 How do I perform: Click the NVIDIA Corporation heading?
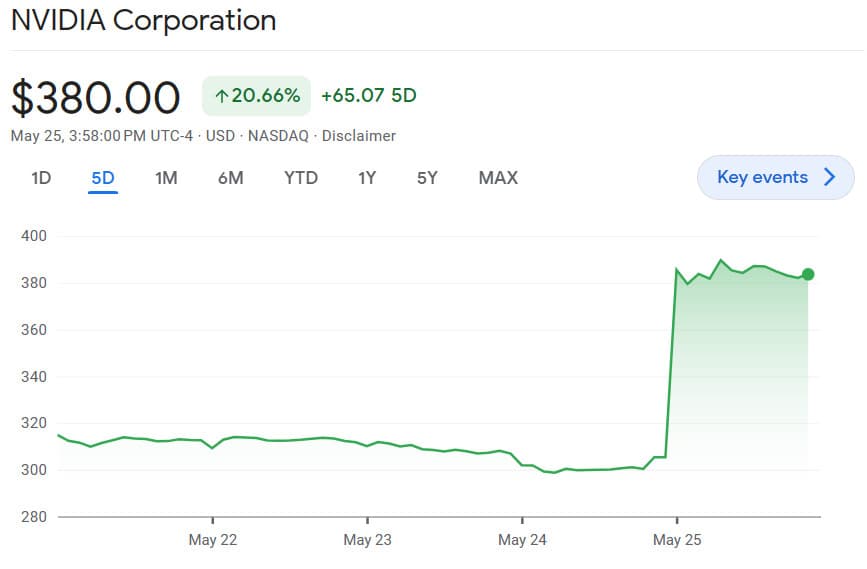pyautogui.click(x=144, y=20)
